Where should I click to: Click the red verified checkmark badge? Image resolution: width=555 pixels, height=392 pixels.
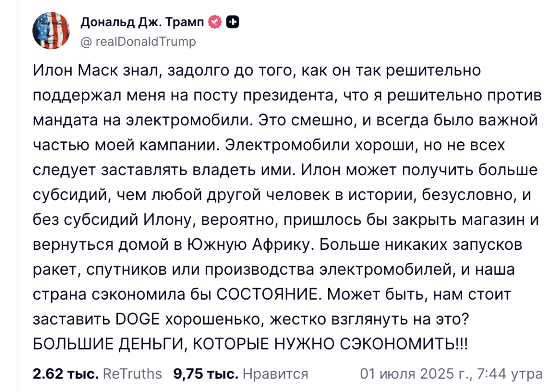click(x=216, y=21)
